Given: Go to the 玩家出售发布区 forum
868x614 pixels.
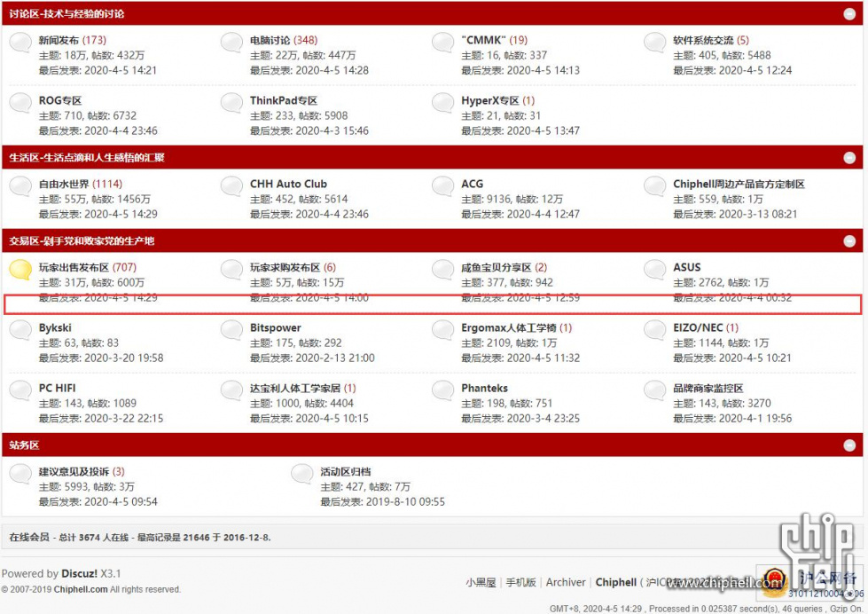Looking at the screenshot, I should tap(74, 268).
